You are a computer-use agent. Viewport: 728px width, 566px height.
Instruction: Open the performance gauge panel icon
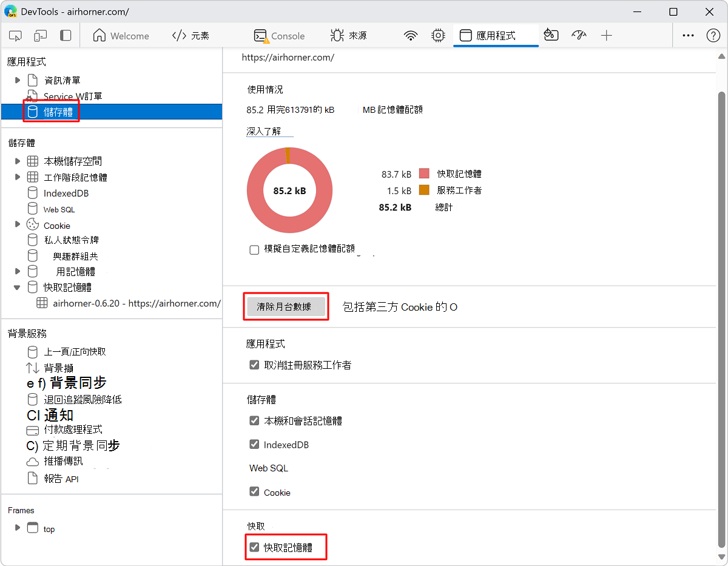(x=579, y=36)
